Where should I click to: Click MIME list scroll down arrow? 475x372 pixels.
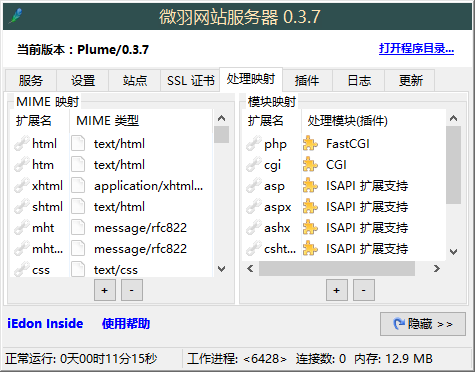pyautogui.click(x=221, y=269)
